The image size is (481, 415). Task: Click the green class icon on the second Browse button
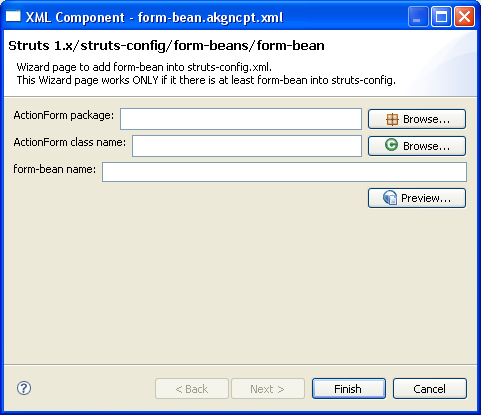(391, 145)
